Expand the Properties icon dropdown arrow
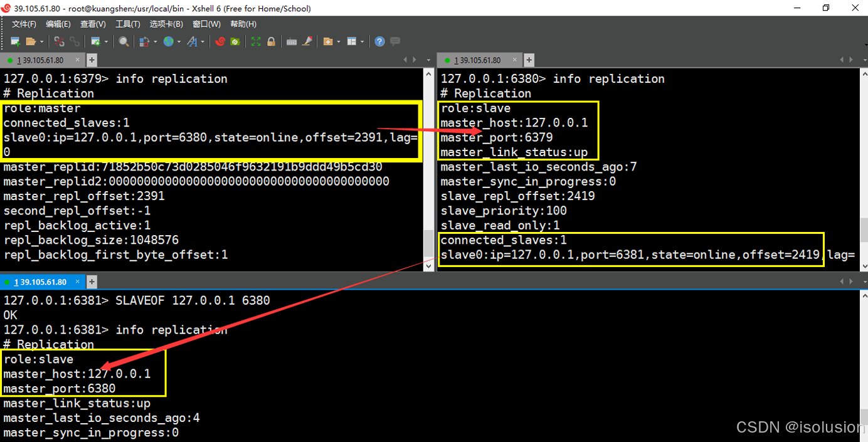868x442 pixels. click(106, 41)
